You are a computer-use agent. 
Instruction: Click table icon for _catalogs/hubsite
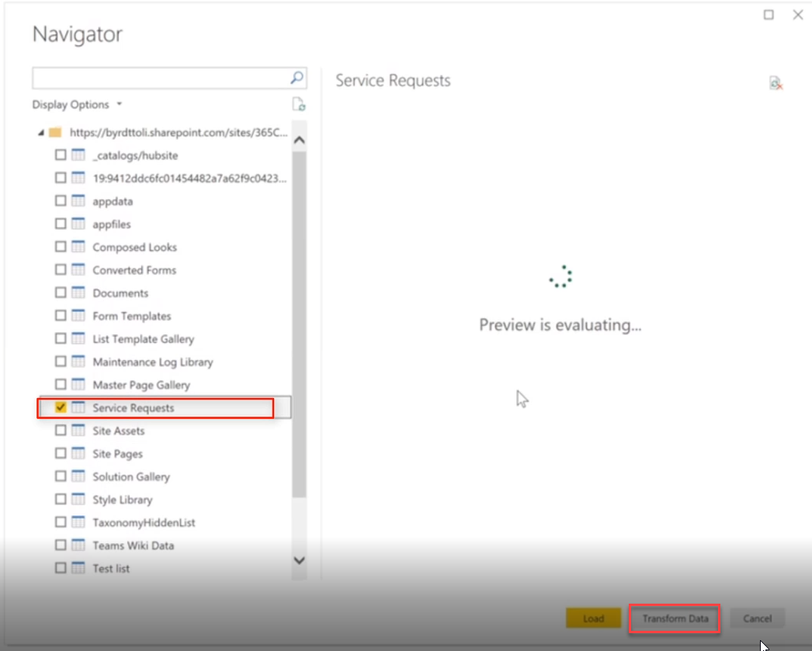click(78, 154)
